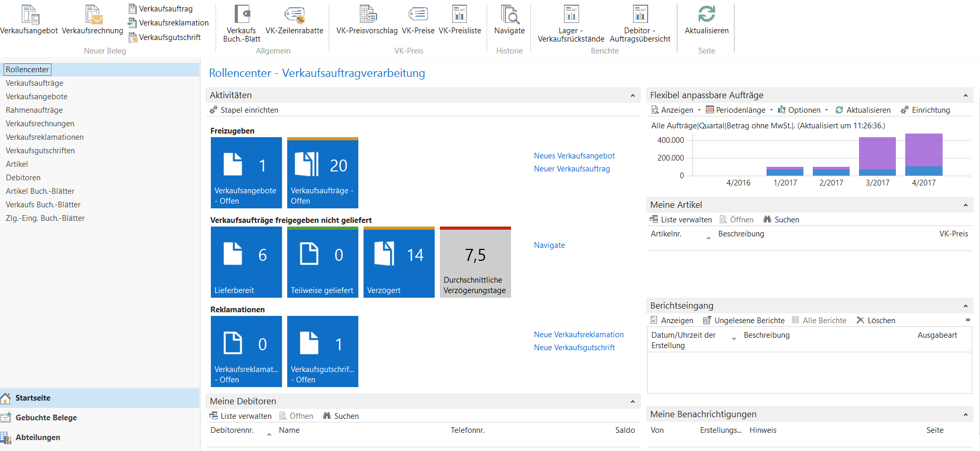Open Verkaufsreklamationen - Offen tile
This screenshot has width=980, height=451.
click(246, 352)
